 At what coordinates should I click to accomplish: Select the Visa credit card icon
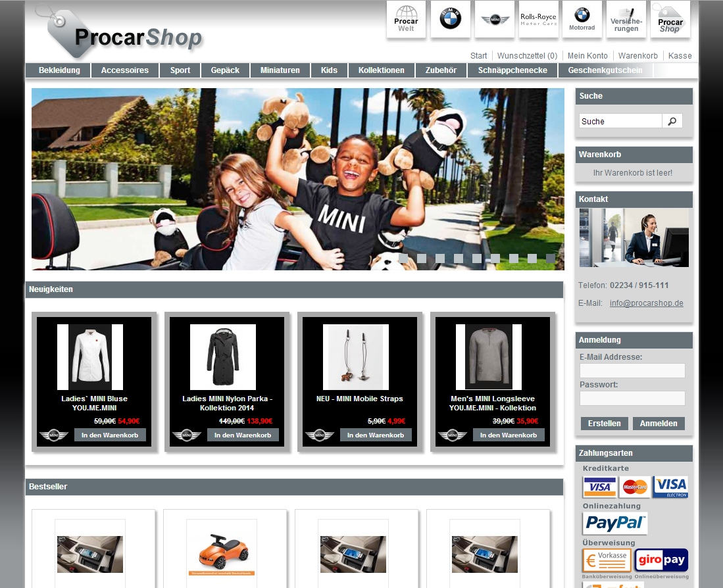pyautogui.click(x=599, y=487)
